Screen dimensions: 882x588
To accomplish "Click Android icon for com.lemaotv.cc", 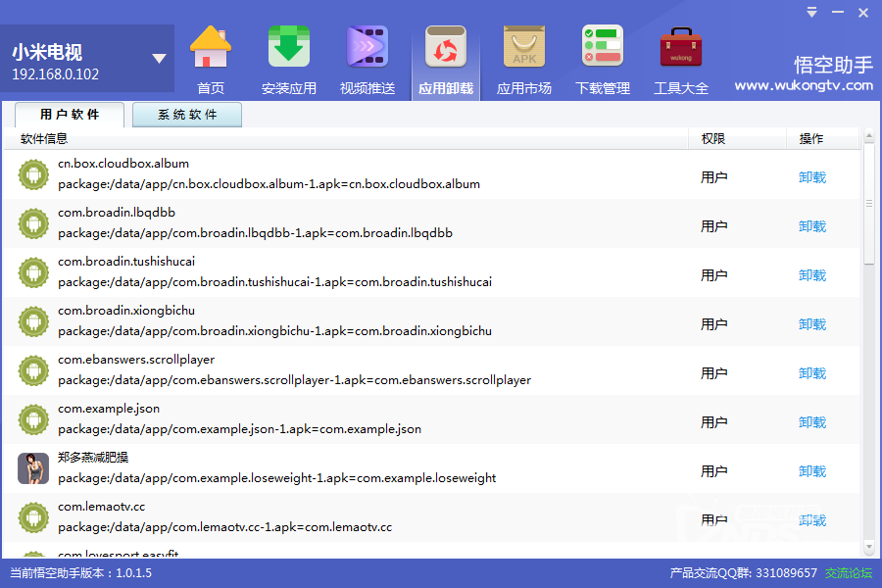I will coord(33,517).
